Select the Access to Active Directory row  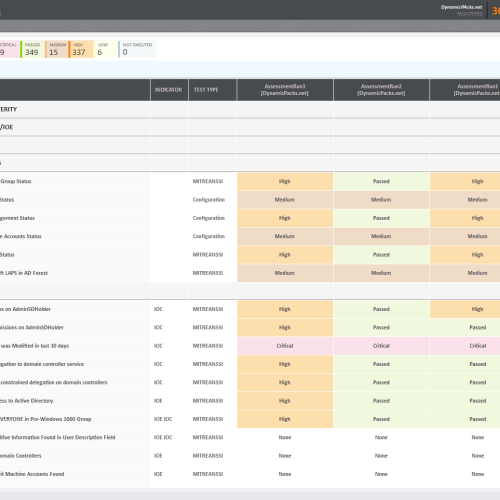pos(27,401)
